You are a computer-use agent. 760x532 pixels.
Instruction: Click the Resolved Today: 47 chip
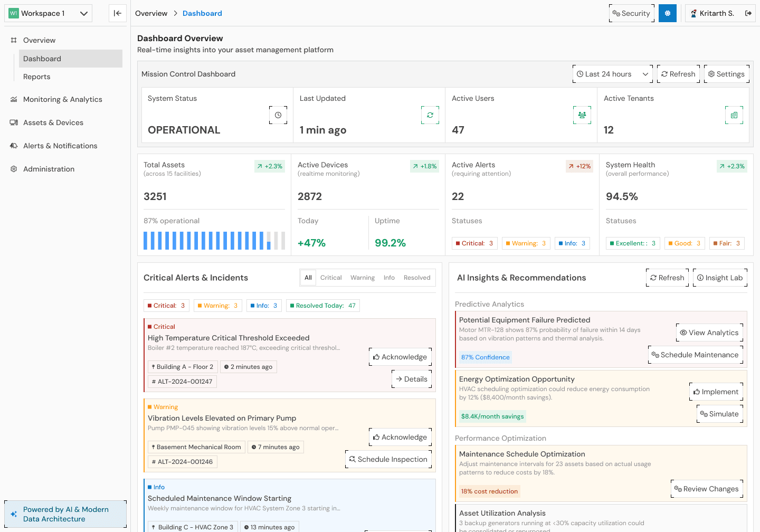323,306
